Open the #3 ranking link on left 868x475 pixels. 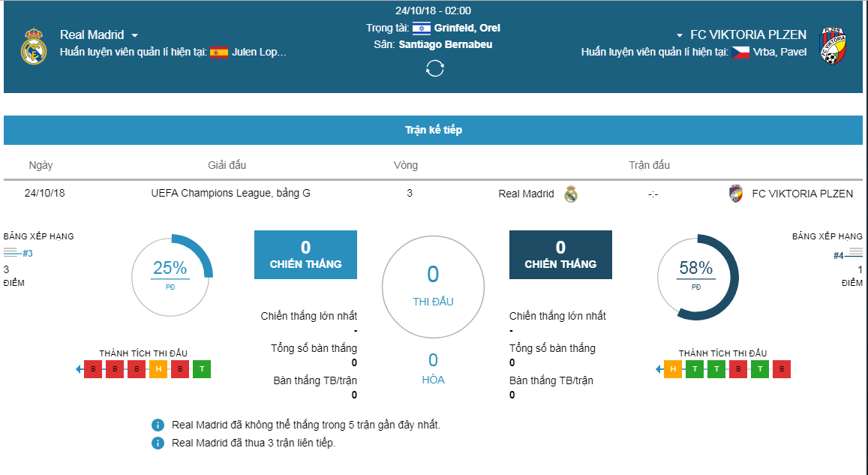28,254
